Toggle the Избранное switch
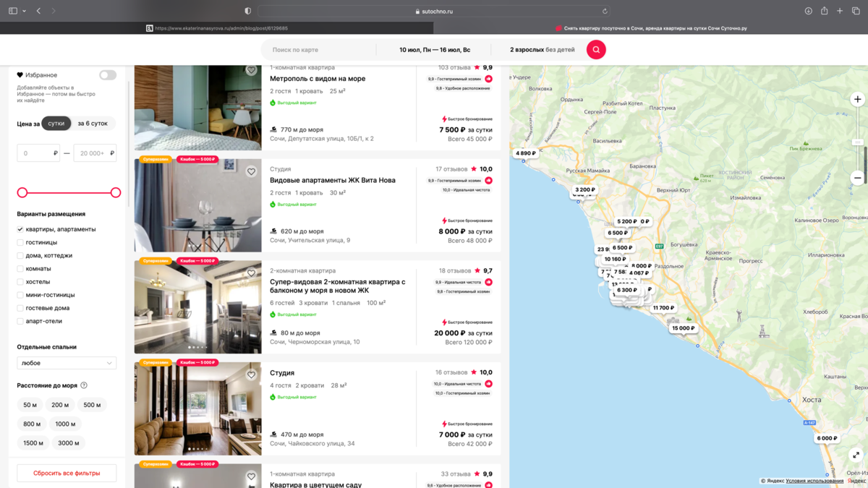This screenshot has height=488, width=868. (108, 75)
